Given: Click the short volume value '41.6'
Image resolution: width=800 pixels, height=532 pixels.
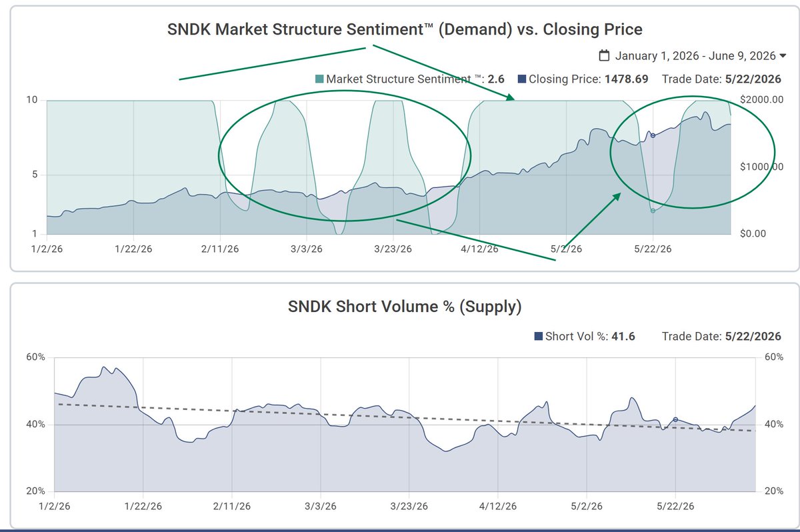Looking at the screenshot, I should coord(624,337).
